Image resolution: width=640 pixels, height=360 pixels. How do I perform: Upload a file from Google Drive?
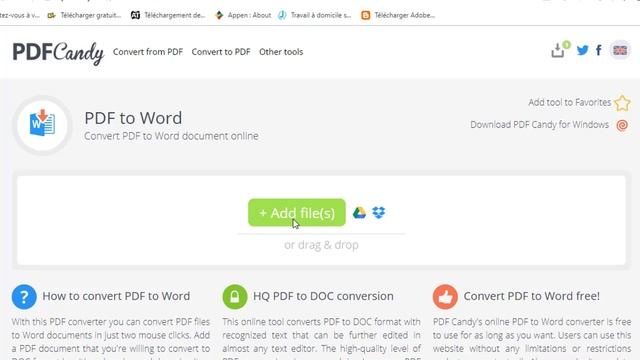point(359,213)
